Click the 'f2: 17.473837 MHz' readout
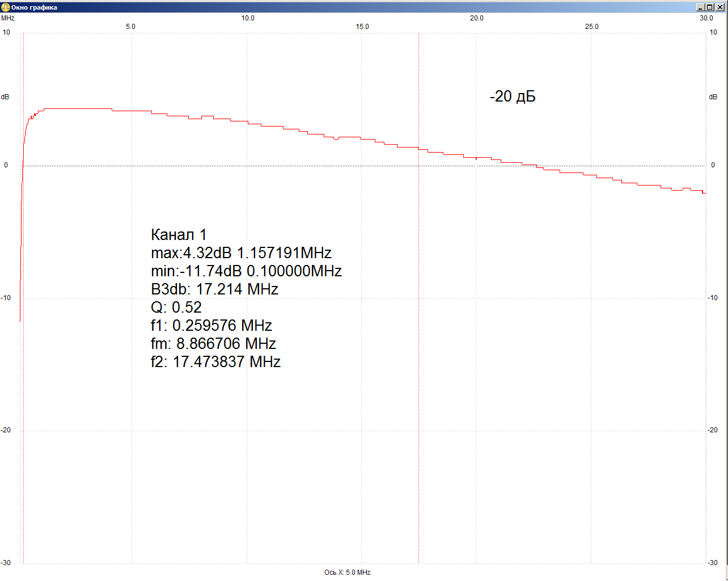 216,362
